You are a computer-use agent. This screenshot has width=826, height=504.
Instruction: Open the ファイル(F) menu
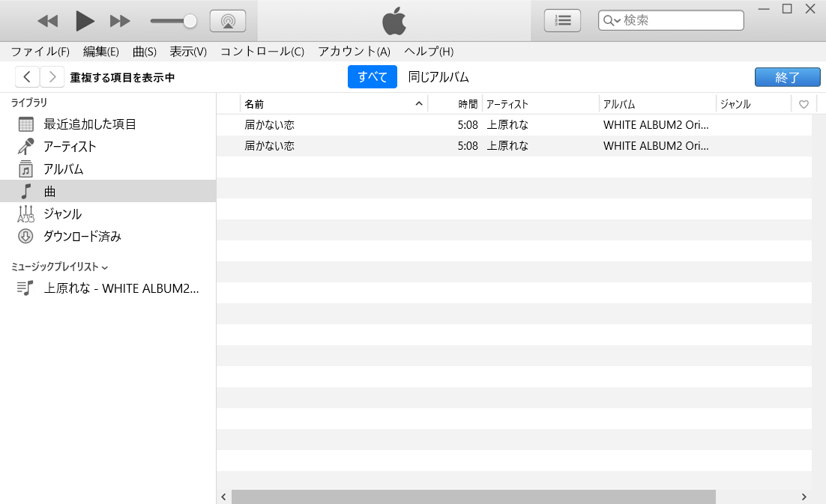40,52
